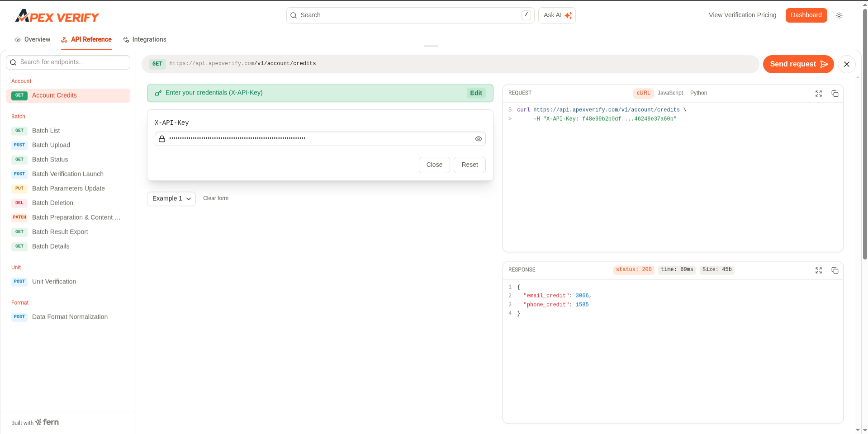Close the API playground with X

(847, 64)
